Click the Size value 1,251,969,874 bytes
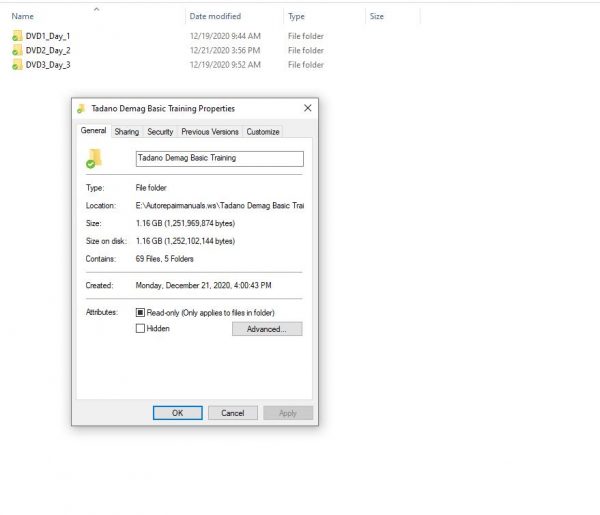 (185, 223)
